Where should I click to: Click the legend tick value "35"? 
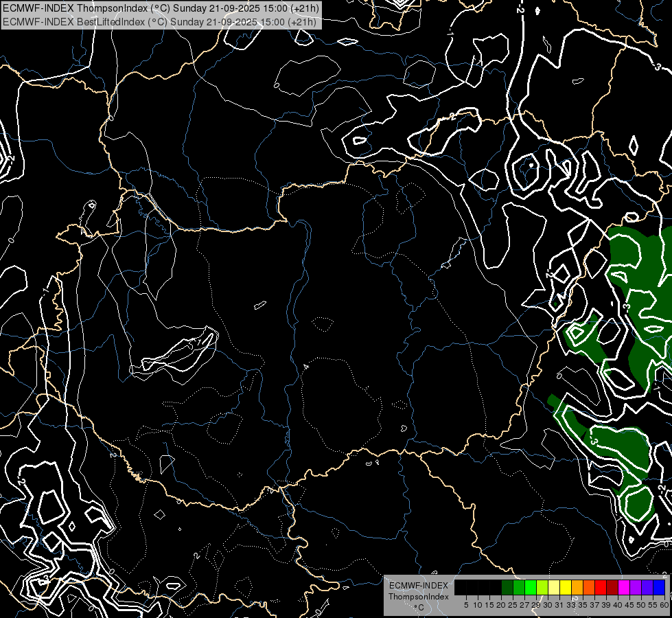[x=583, y=605]
